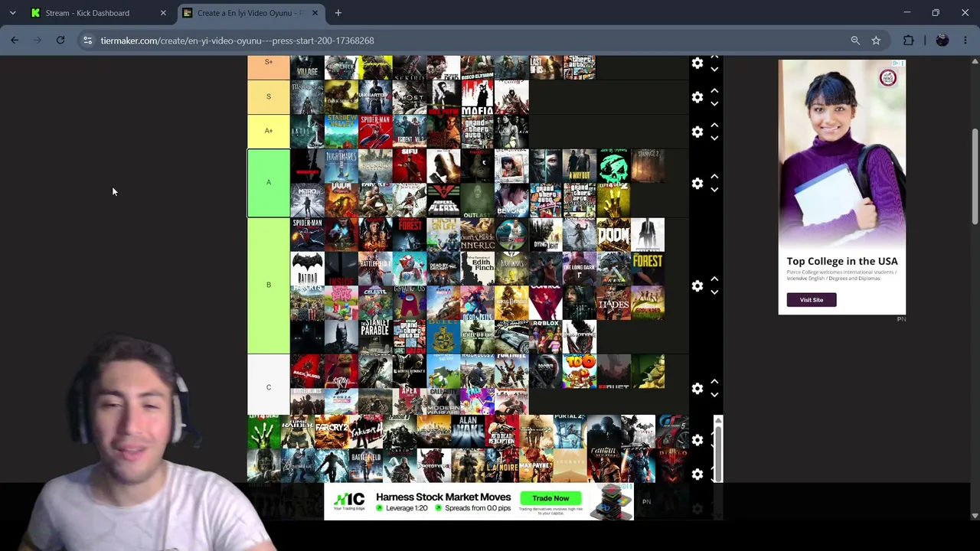This screenshot has width=980, height=551.
Task: Reload the tiermaker page
Action: click(x=60, y=41)
